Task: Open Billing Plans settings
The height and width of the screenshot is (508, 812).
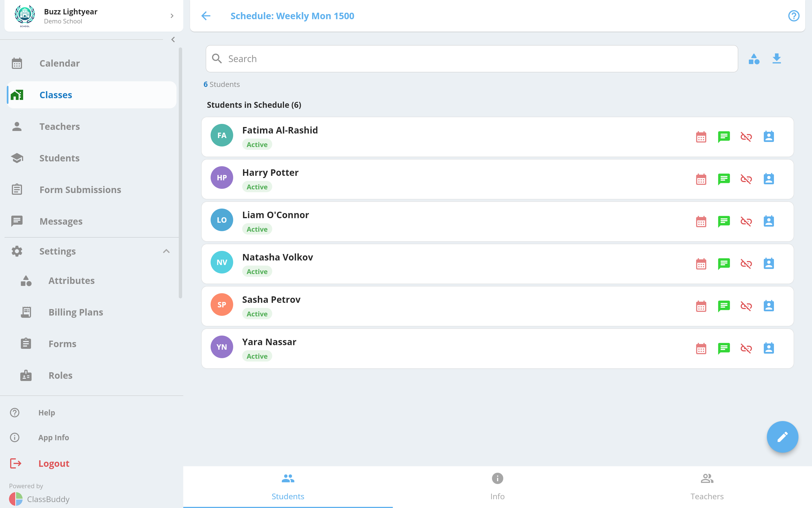Action: coord(96,312)
